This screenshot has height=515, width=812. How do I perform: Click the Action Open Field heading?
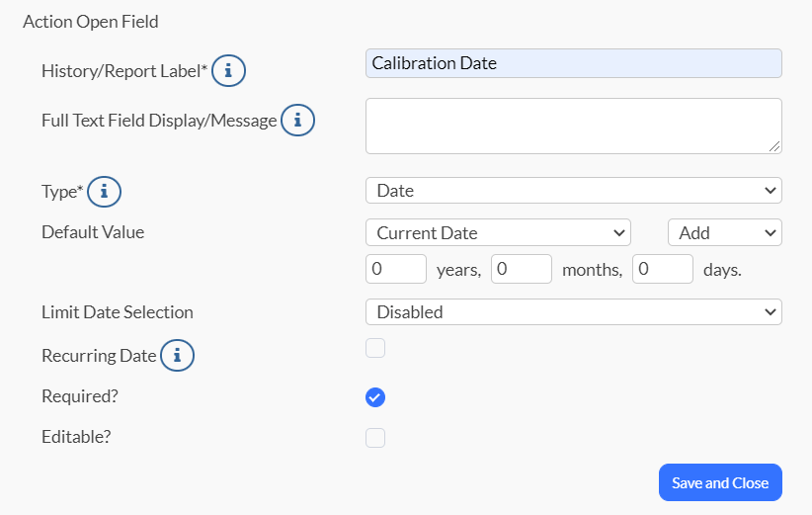click(x=90, y=21)
